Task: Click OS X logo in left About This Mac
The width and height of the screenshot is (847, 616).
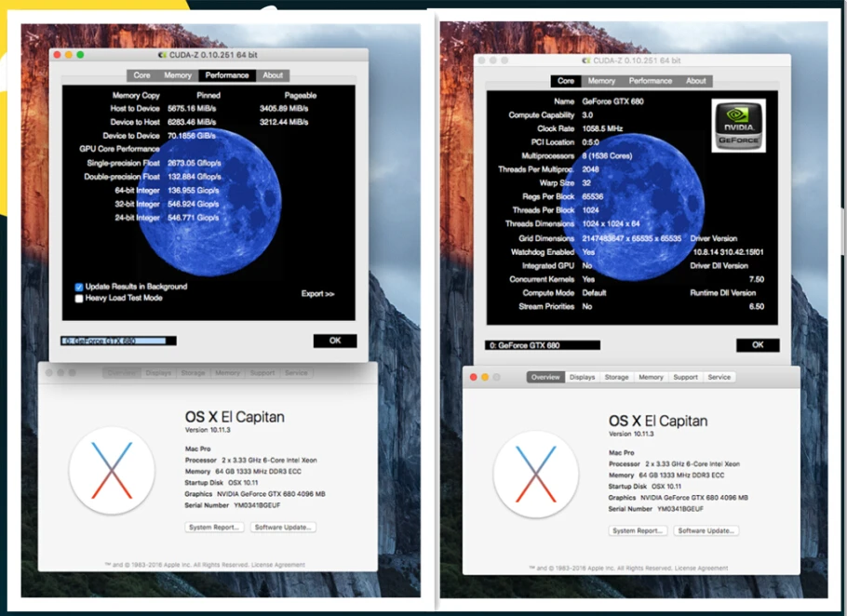Action: tap(112, 470)
